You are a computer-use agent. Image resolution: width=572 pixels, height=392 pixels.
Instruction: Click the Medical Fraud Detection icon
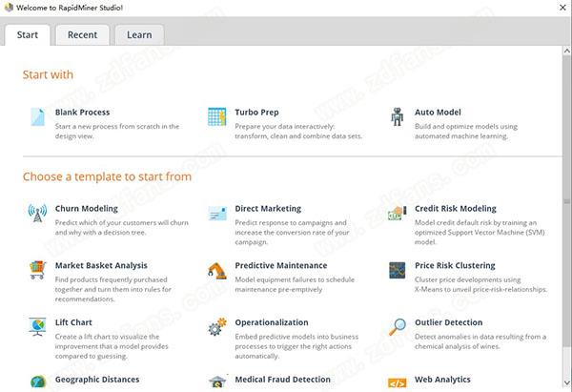pos(217,382)
